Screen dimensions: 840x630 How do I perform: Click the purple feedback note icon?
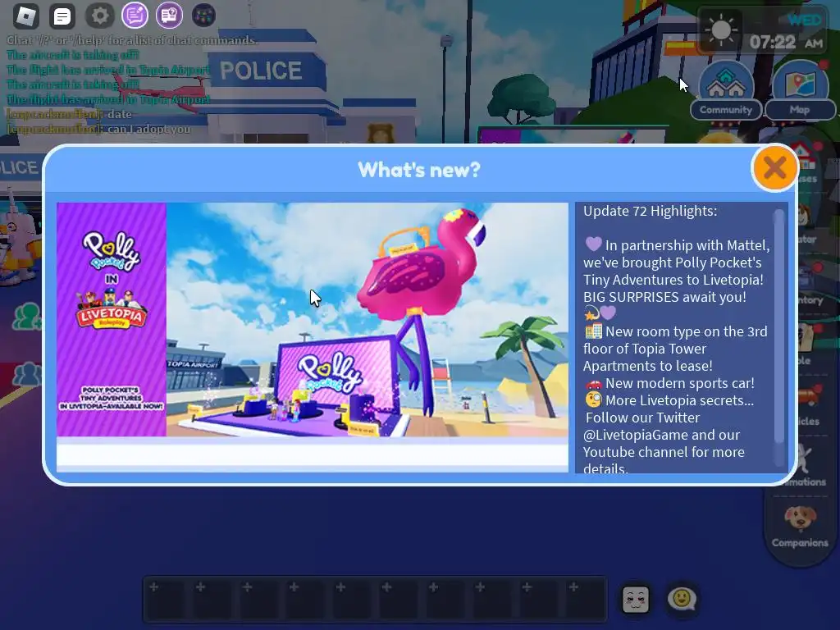click(x=135, y=16)
